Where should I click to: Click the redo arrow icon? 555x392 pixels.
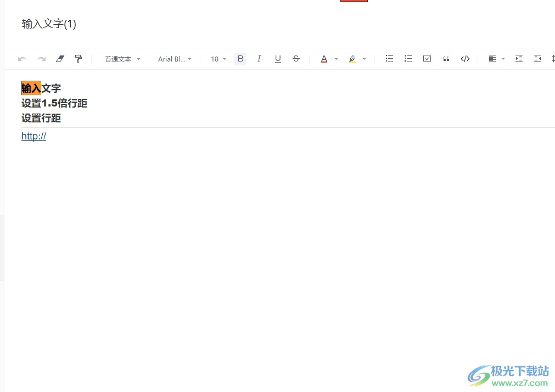tap(41, 59)
